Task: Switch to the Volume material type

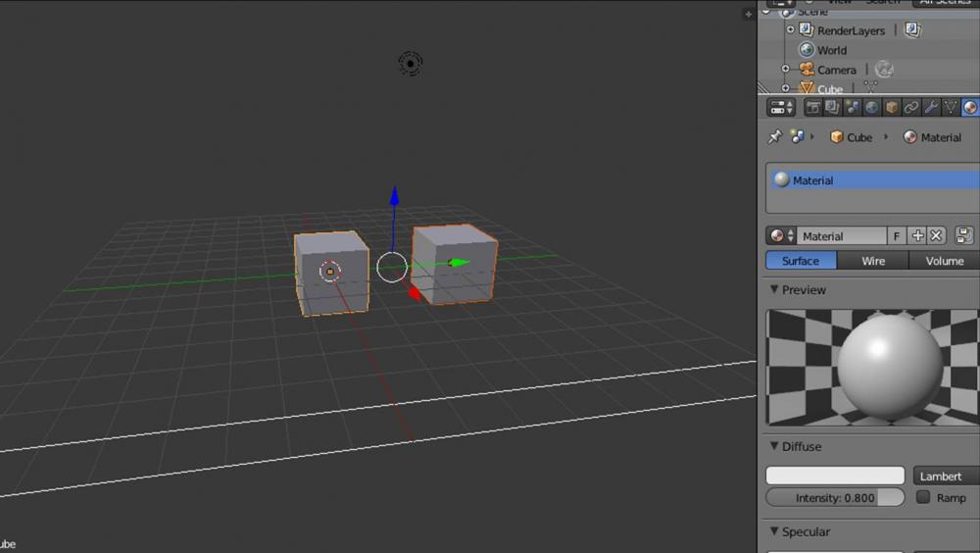Action: click(945, 261)
